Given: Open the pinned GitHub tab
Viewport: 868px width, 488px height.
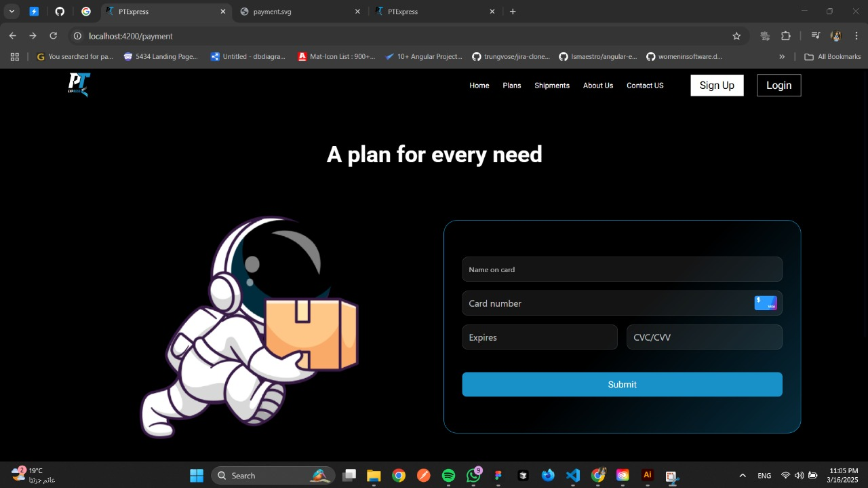Looking at the screenshot, I should (60, 12).
